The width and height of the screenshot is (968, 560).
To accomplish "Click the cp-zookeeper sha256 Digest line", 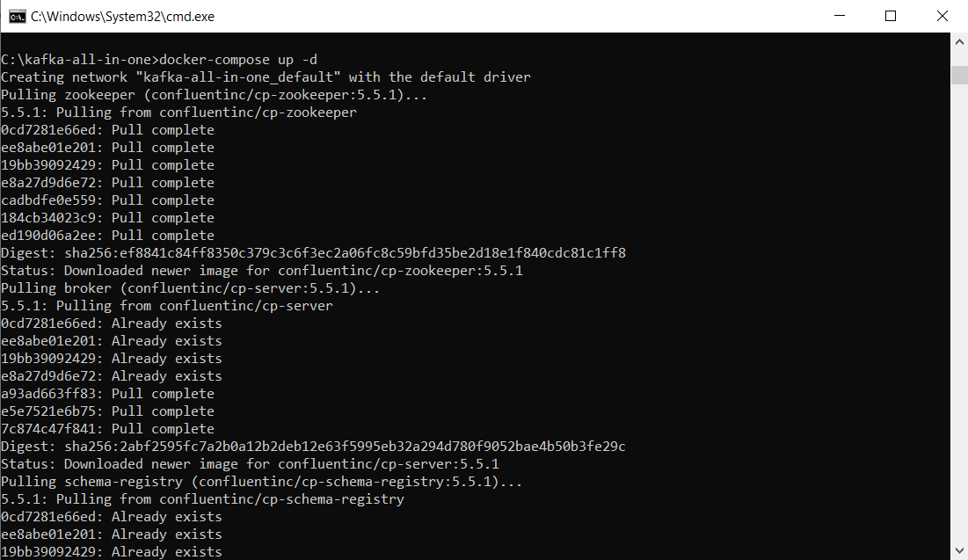I will tap(313, 253).
